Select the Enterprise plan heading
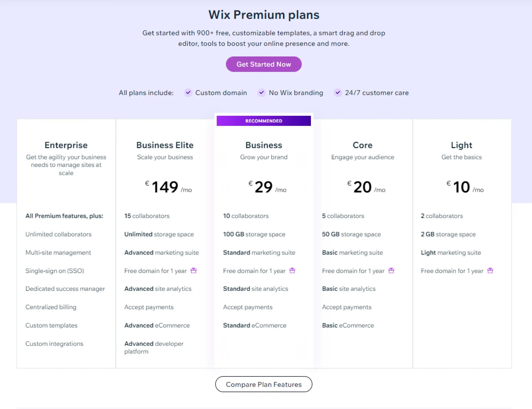This screenshot has height=409, width=532. [66, 145]
